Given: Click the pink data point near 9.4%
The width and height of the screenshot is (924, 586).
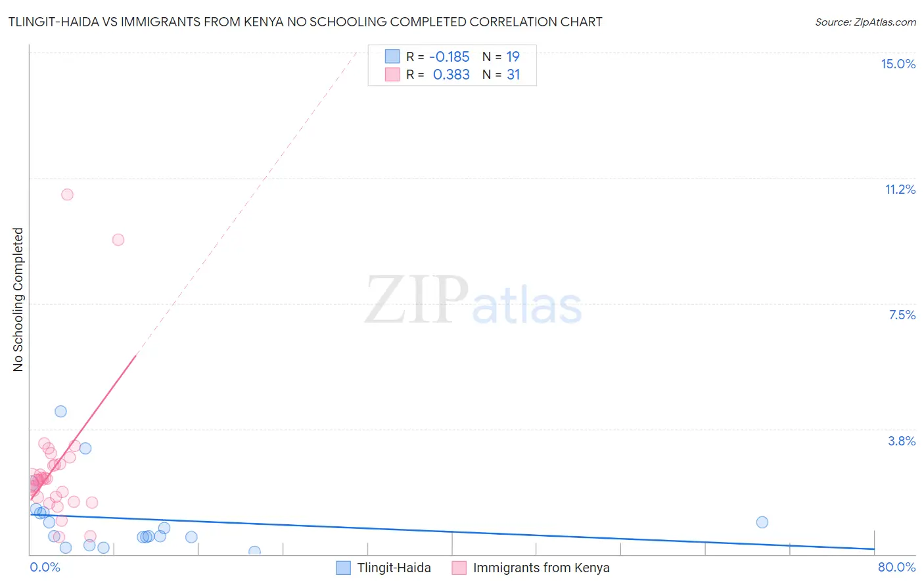Looking at the screenshot, I should pyautogui.click(x=118, y=240).
